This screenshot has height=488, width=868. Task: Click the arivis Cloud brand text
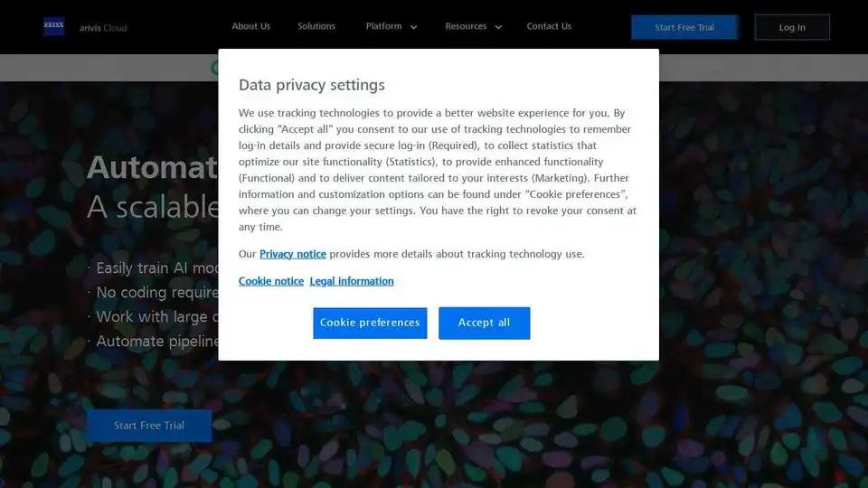pos(103,28)
